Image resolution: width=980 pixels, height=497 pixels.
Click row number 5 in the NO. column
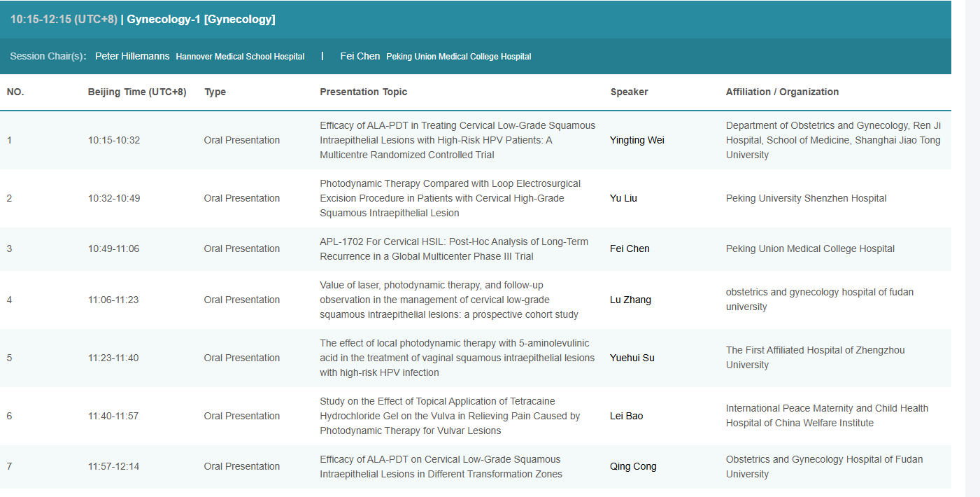(9, 358)
